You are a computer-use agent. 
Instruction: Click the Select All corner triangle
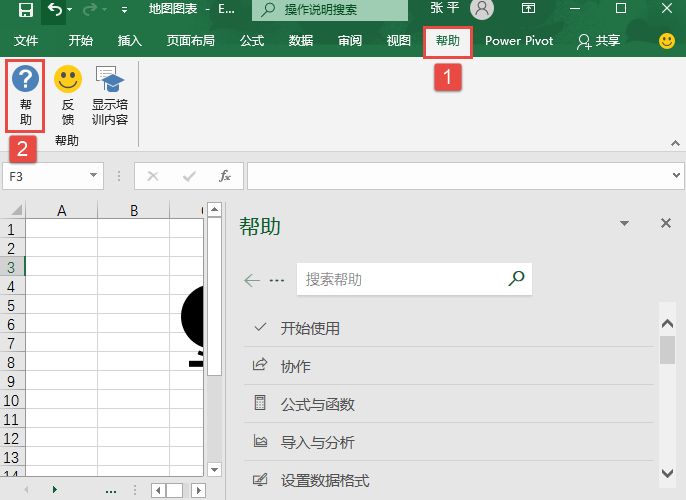[15, 210]
